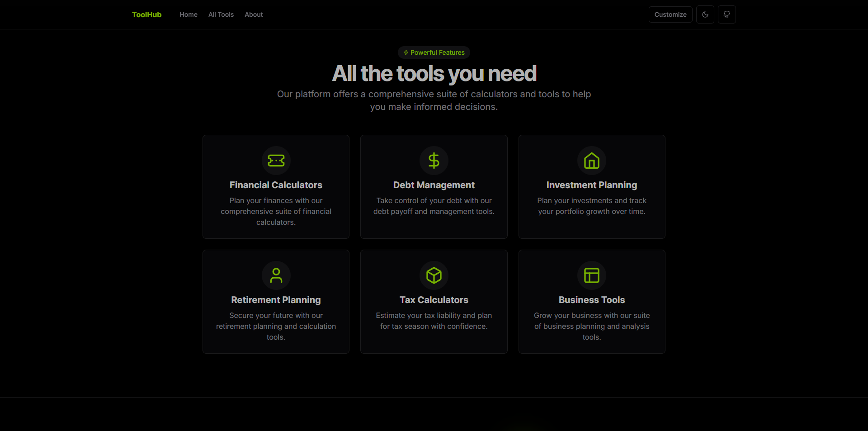Open the GitHub repository icon
This screenshot has width=868, height=431.
pos(726,14)
